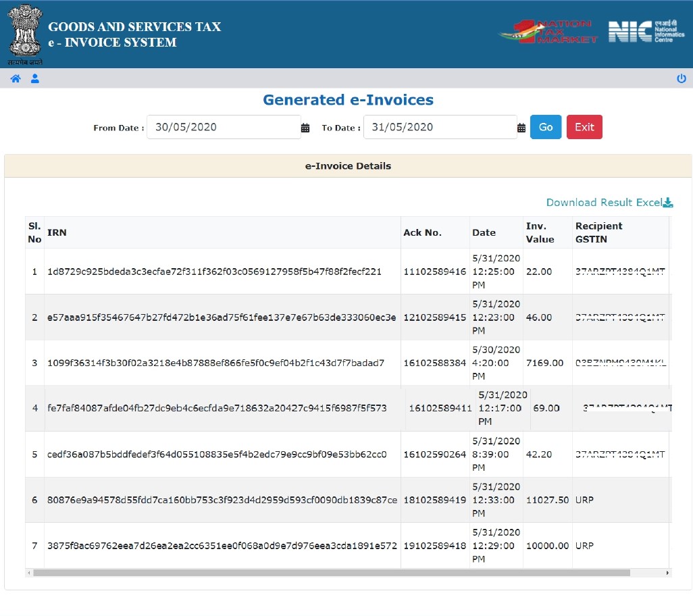
Task: Click the One Nation Tax Market logo
Action: click(548, 32)
